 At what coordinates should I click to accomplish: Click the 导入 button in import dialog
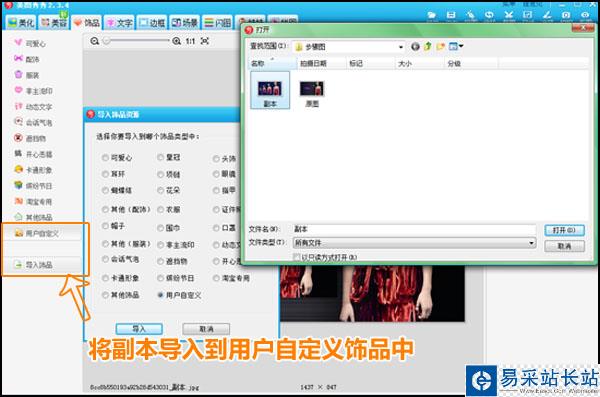(x=139, y=329)
